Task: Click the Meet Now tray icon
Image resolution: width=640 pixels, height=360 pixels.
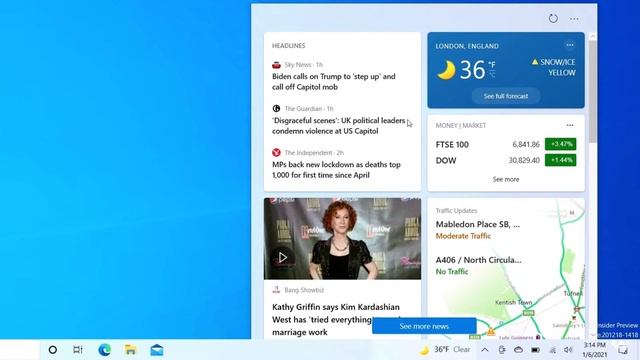Action: 502,350
